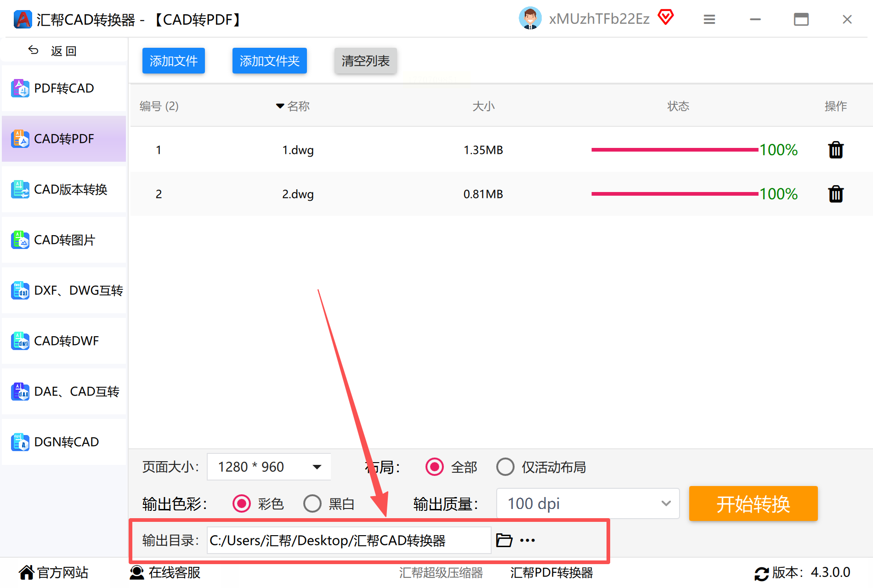
Task: Click the 编号 (2) column header
Action: 159,106
